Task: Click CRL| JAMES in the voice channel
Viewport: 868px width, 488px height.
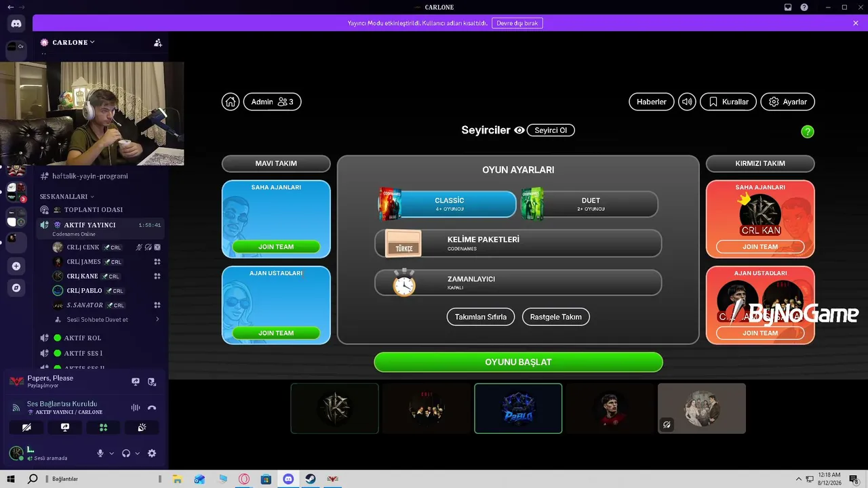Action: click(107, 262)
